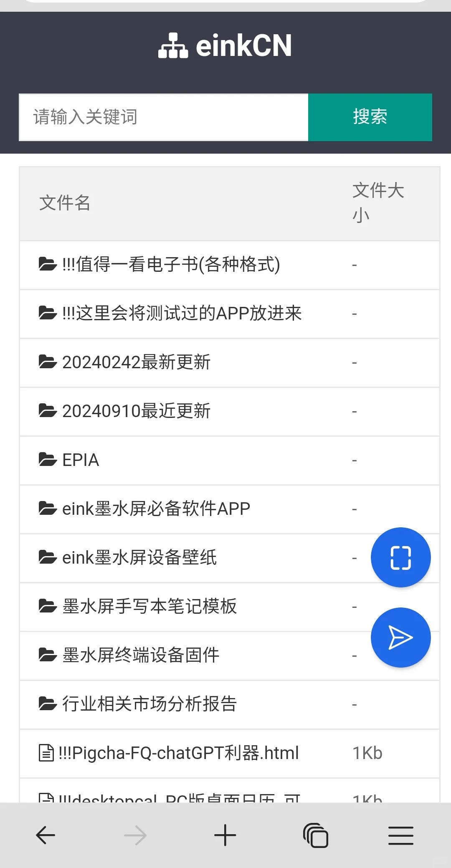The image size is (451, 868).
Task: Open folder 墨水屏终端设备固件
Action: pos(141,655)
